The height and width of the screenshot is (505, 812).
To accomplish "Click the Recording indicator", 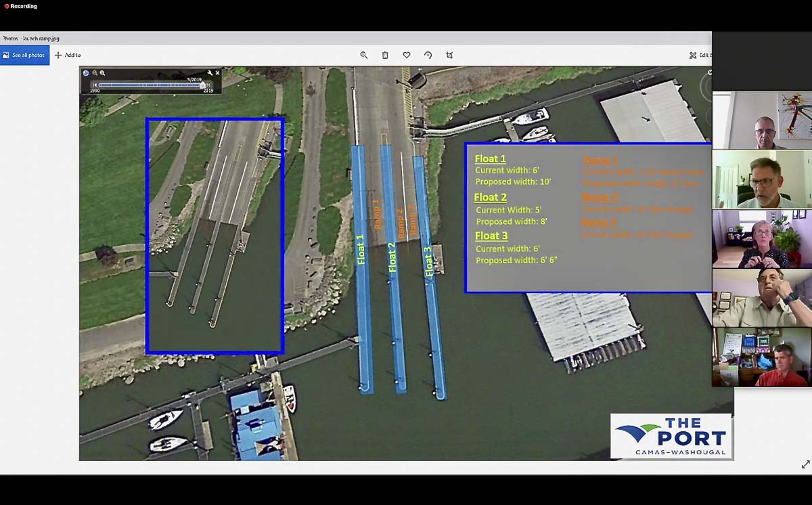I will [20, 6].
